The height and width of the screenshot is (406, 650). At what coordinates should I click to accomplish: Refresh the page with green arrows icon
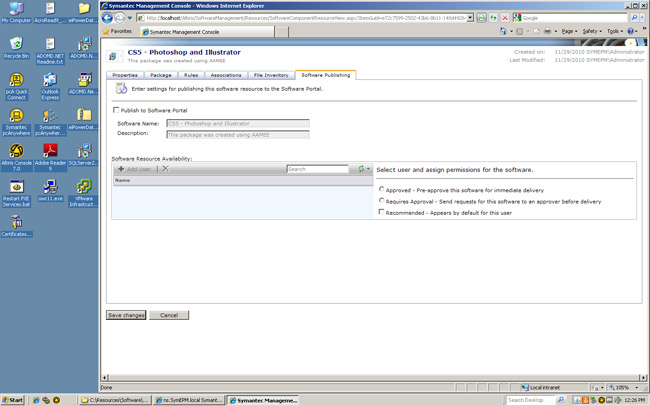point(493,18)
